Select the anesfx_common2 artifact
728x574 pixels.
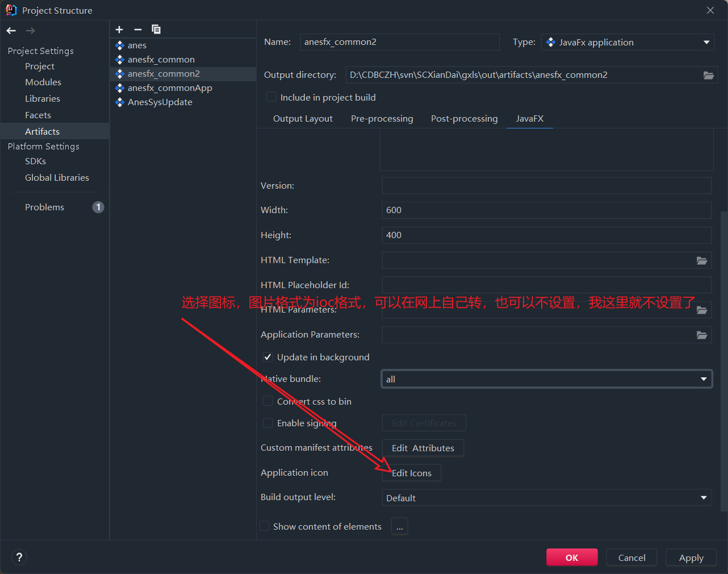point(183,74)
